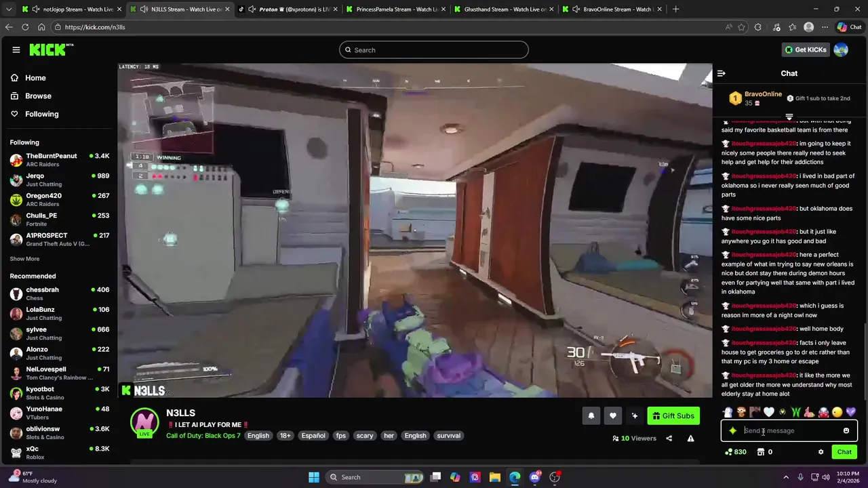Viewport: 868px width, 488px height.
Task: Open browser Read Aloud icon
Action: pyautogui.click(x=729, y=27)
